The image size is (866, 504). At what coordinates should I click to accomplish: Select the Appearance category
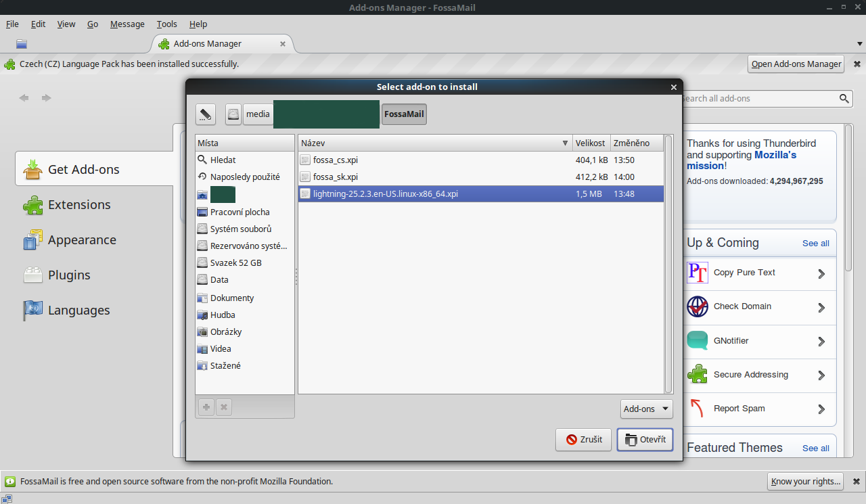point(95,239)
